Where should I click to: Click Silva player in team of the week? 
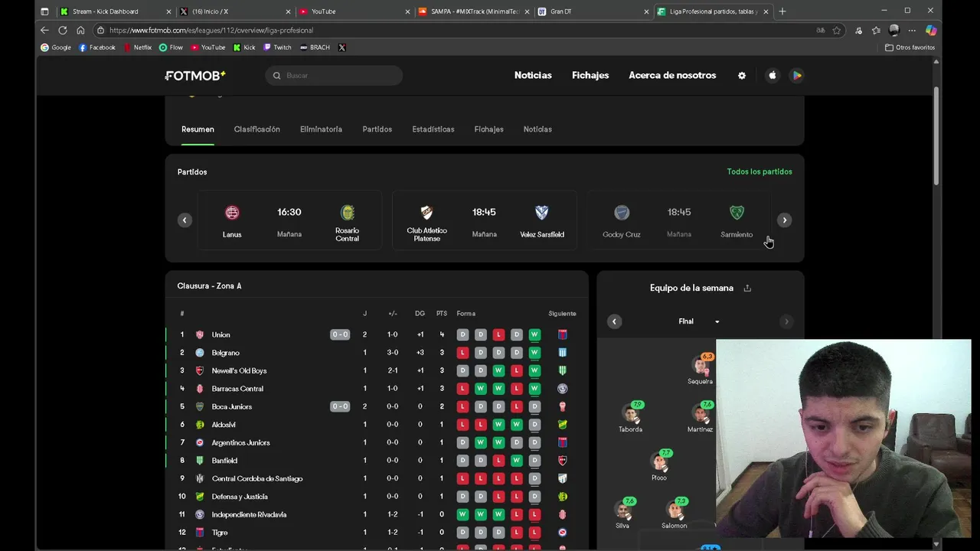(623, 513)
